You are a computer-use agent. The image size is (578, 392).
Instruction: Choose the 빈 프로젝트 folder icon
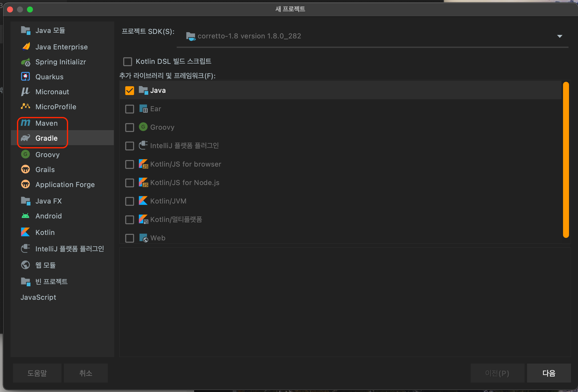(x=25, y=282)
